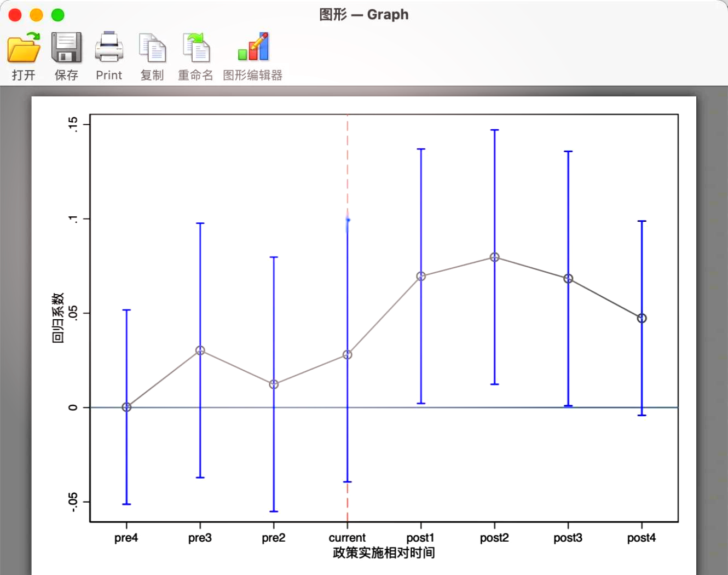Click the post4 x-axis label
Image resolution: width=728 pixels, height=575 pixels.
coord(642,538)
